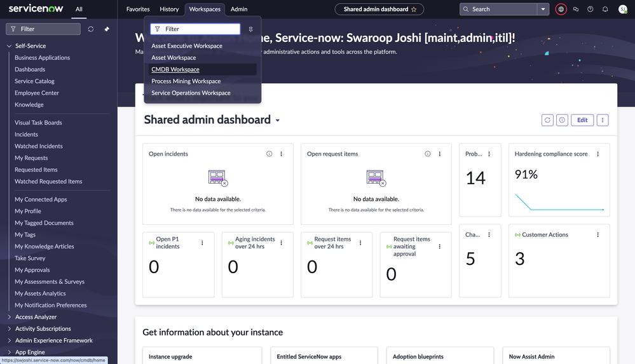Open the All navigation tab
Screen dimensions: 635x364
pyautogui.click(x=79, y=9)
